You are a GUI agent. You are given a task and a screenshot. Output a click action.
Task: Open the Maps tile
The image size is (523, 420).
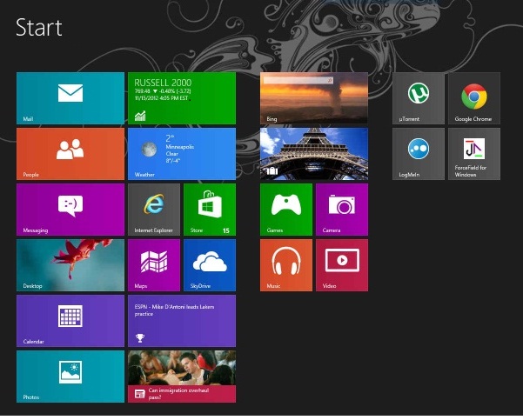[154, 265]
